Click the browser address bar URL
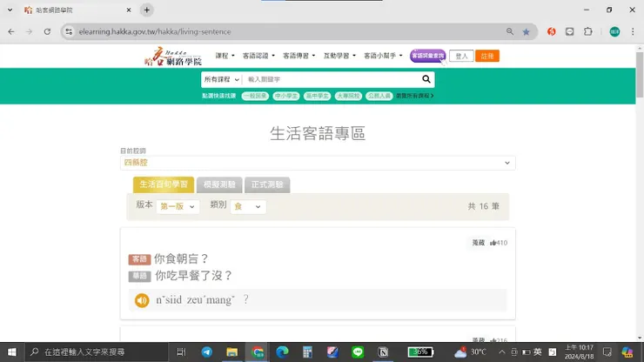 click(155, 31)
